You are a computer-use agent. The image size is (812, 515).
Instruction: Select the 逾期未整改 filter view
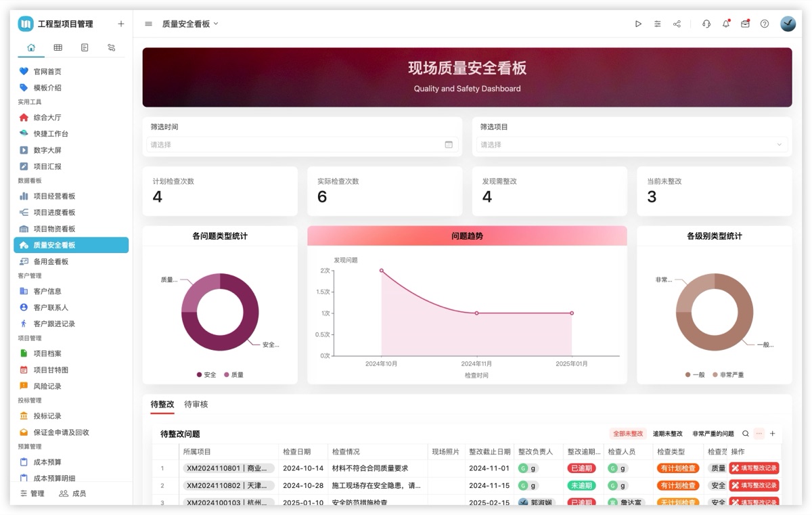pyautogui.click(x=667, y=434)
